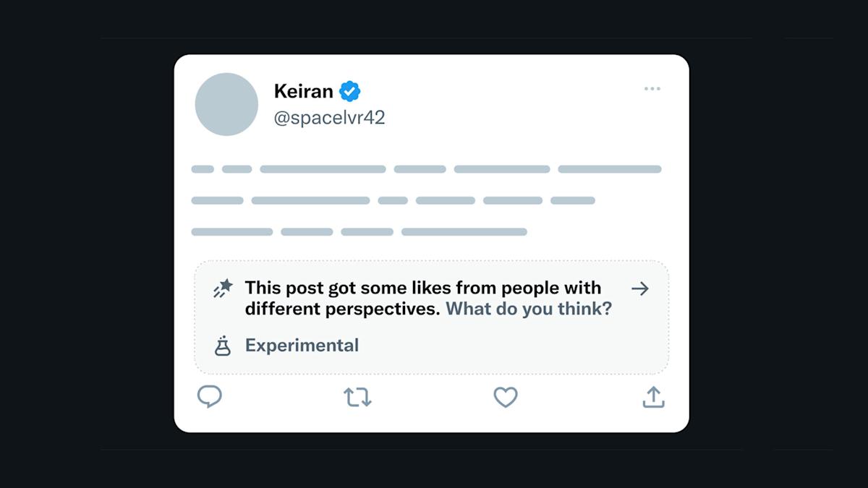Click the blue verified checkmark badge
Image resolution: width=868 pixels, height=488 pixels.
click(x=350, y=91)
